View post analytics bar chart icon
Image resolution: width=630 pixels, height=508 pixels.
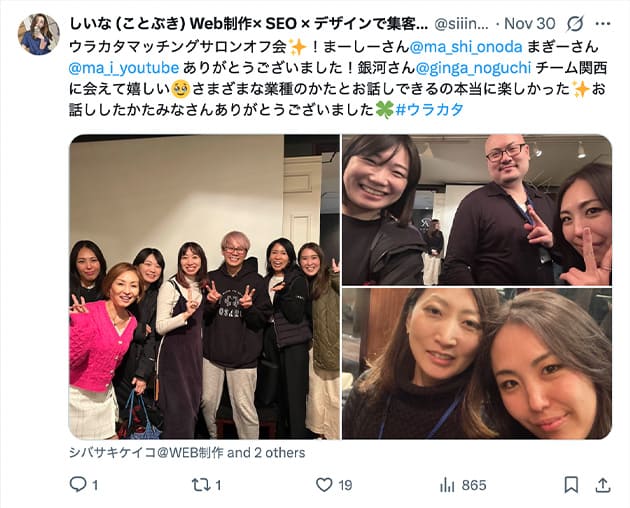[447, 485]
